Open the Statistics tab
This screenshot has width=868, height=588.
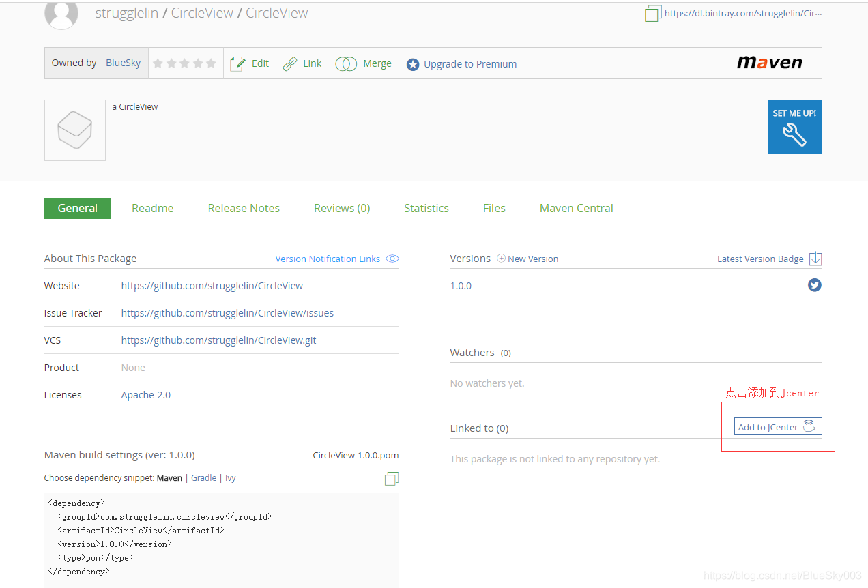coord(426,208)
